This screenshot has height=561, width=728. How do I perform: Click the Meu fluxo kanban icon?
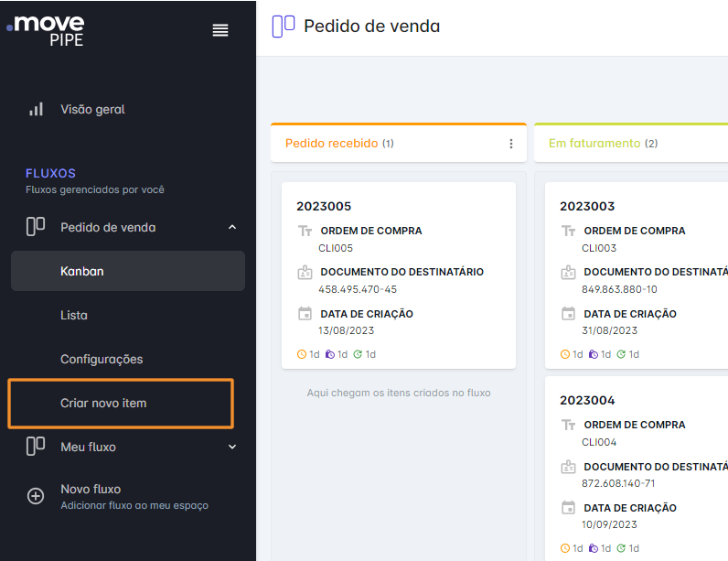click(x=36, y=447)
